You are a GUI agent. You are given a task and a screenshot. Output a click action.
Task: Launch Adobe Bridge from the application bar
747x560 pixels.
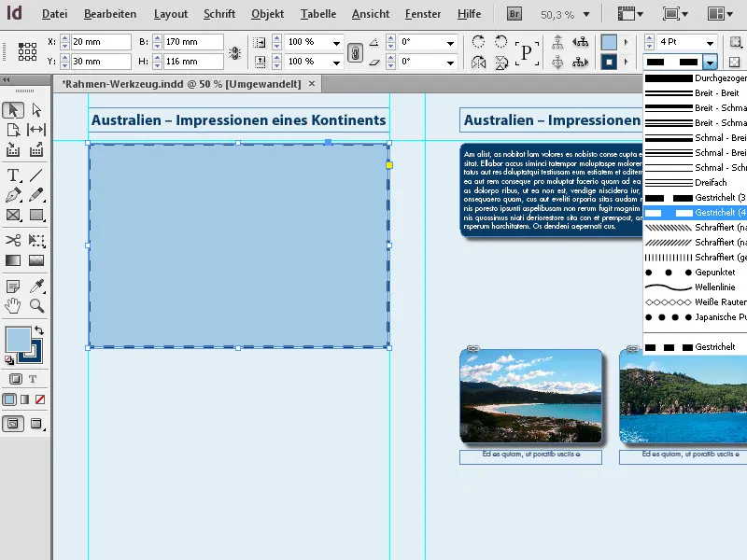tap(514, 13)
